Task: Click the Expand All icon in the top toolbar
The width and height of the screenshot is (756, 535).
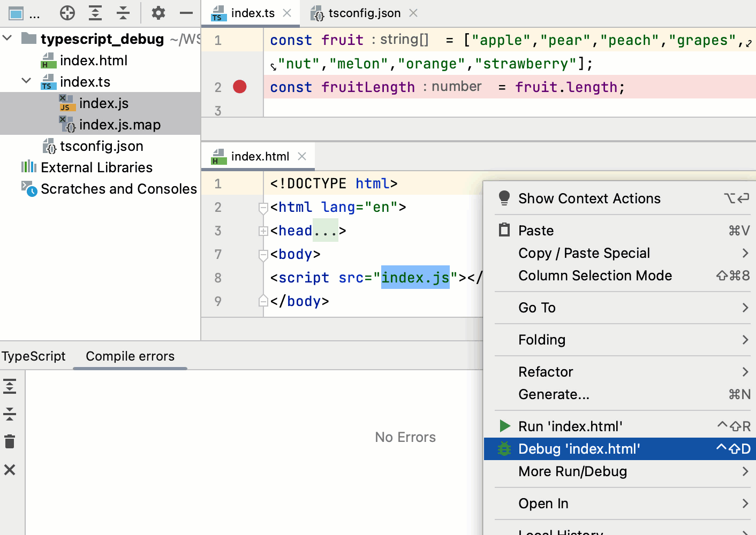Action: pyautogui.click(x=95, y=13)
